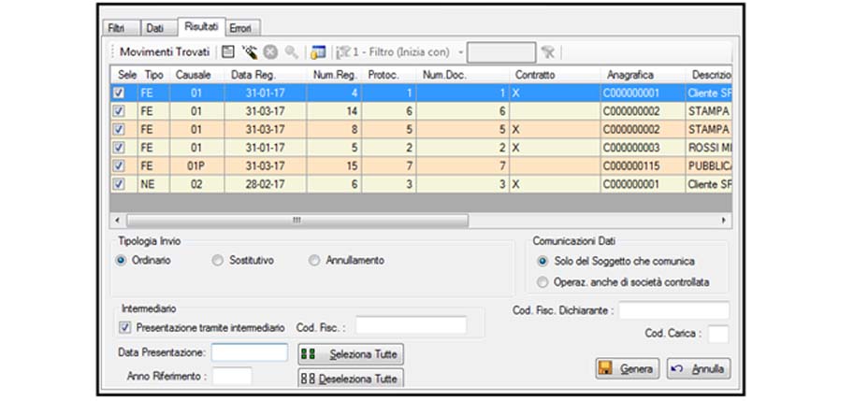The width and height of the screenshot is (868, 401).
Task: Click the Cod. Carica field
Action: tap(718, 334)
